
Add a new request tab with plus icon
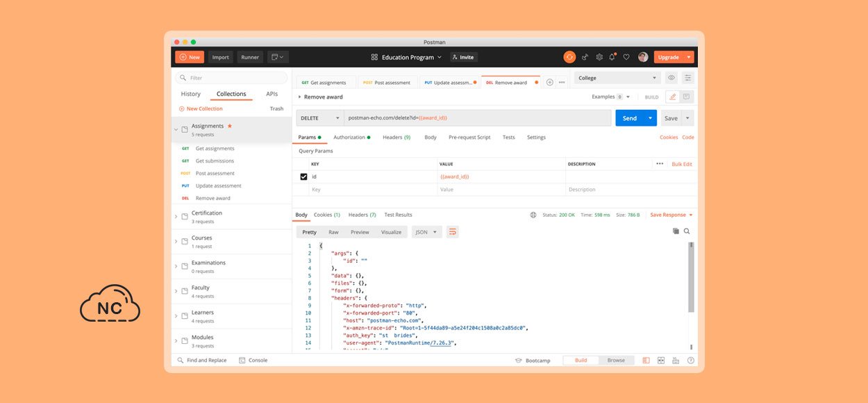pyautogui.click(x=549, y=82)
